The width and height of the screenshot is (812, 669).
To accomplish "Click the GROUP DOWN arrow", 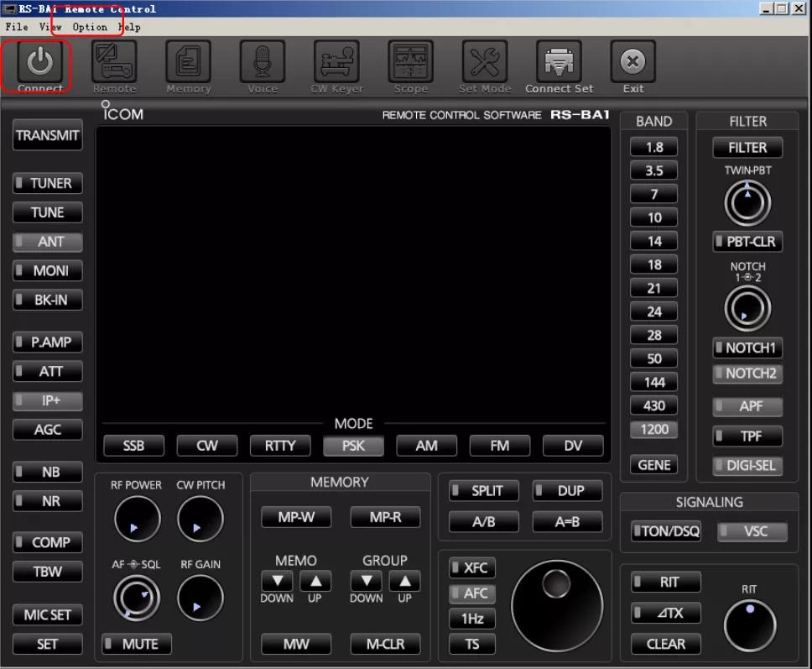I will click(x=367, y=581).
